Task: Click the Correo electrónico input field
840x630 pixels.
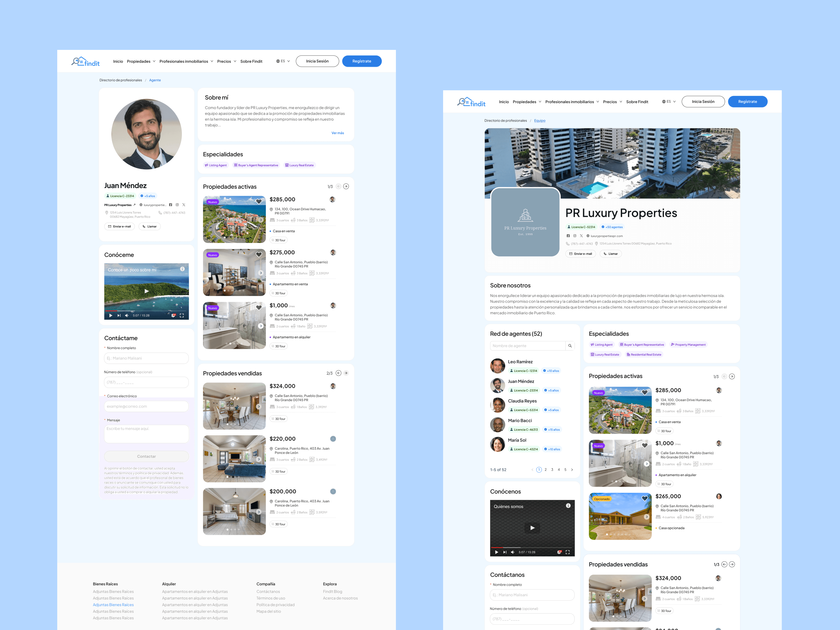Action: tap(146, 406)
